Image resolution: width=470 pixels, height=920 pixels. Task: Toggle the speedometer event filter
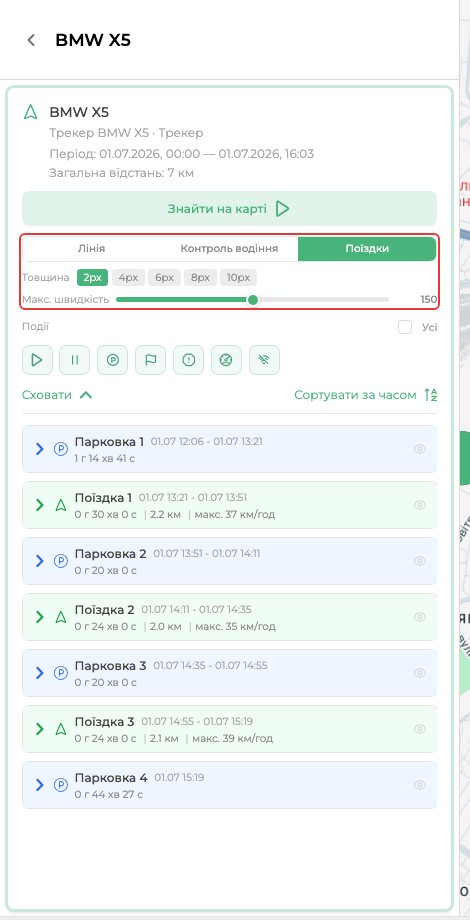(226, 360)
